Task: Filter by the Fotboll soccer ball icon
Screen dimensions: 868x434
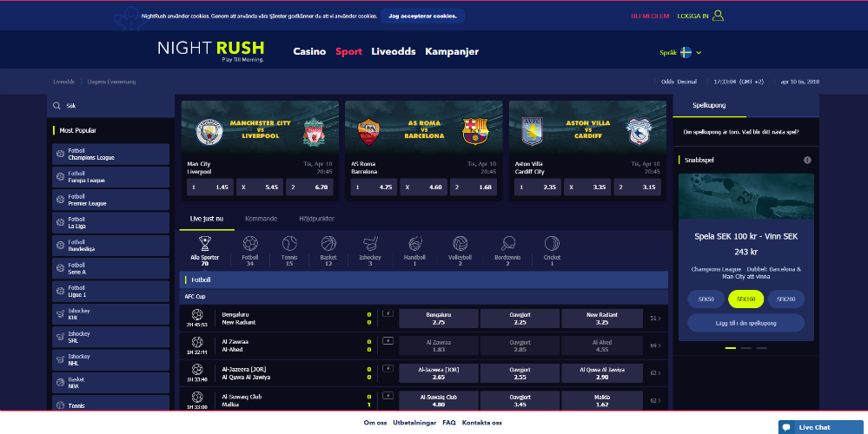Action: click(x=250, y=244)
